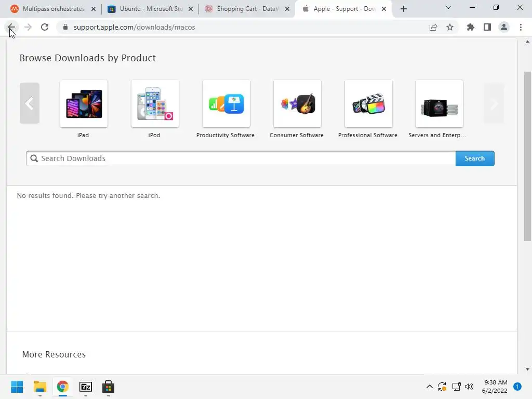Click the address bar URL
This screenshot has height=399, width=532.
135,27
